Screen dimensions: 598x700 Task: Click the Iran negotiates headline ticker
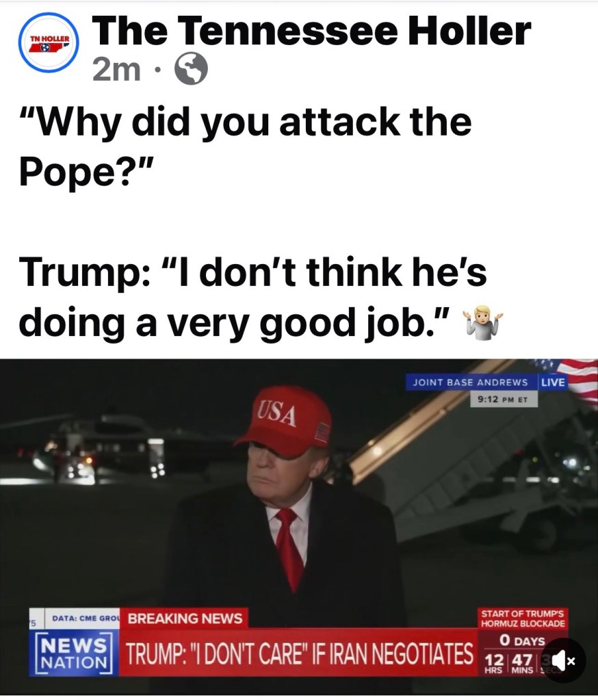299,654
